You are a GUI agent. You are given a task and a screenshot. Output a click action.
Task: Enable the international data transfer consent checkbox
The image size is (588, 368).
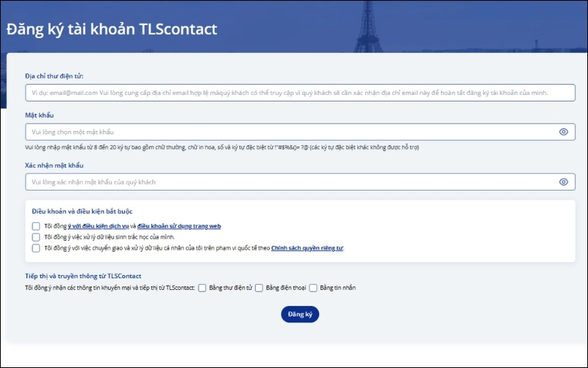tap(36, 249)
